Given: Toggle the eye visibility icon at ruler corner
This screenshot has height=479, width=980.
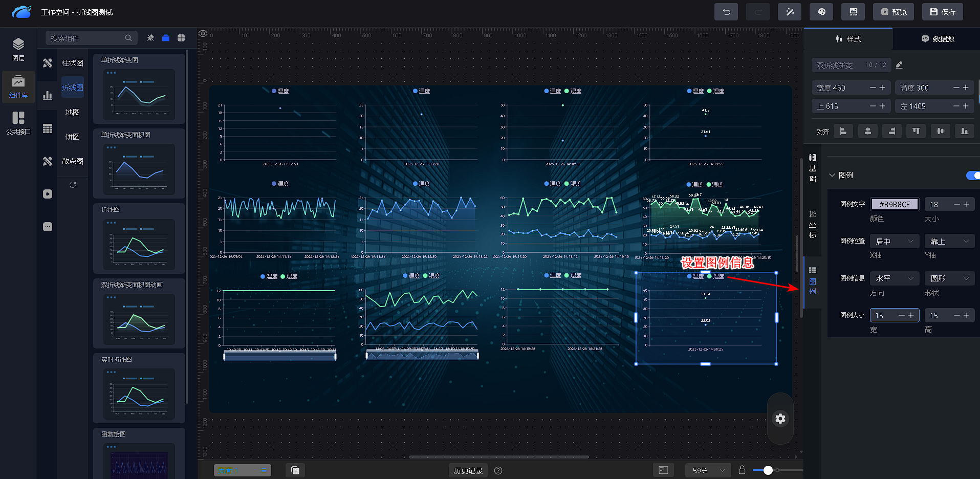Looking at the screenshot, I should click(203, 34).
